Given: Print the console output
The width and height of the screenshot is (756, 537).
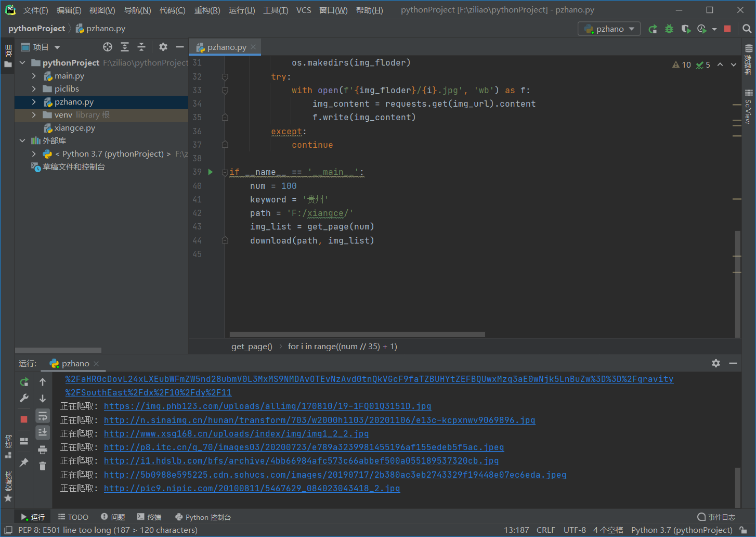Looking at the screenshot, I should [43, 450].
